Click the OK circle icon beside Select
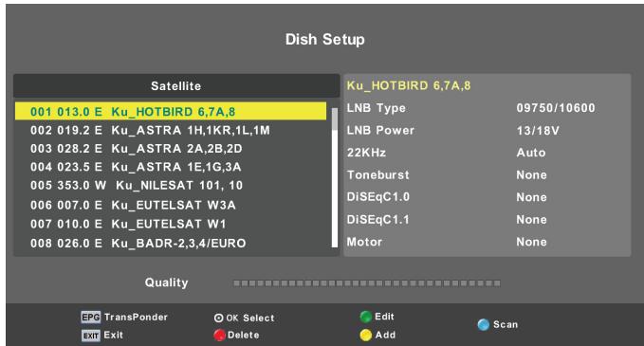 point(218,318)
